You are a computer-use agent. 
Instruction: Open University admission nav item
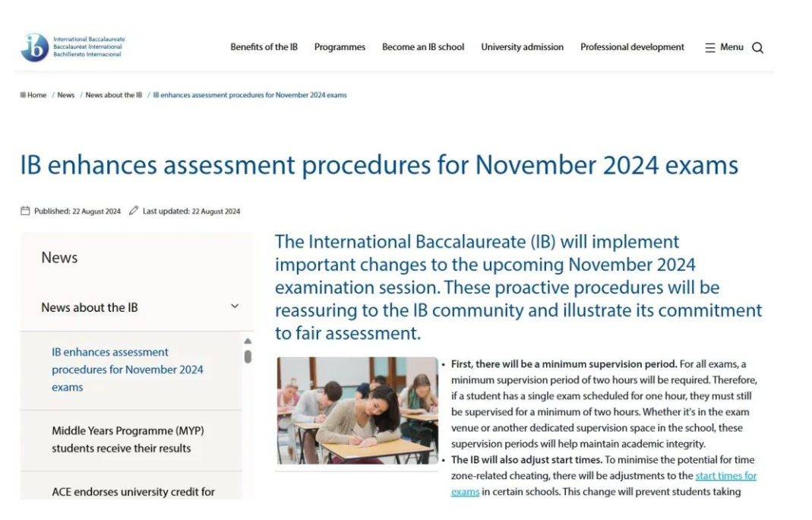tap(522, 47)
